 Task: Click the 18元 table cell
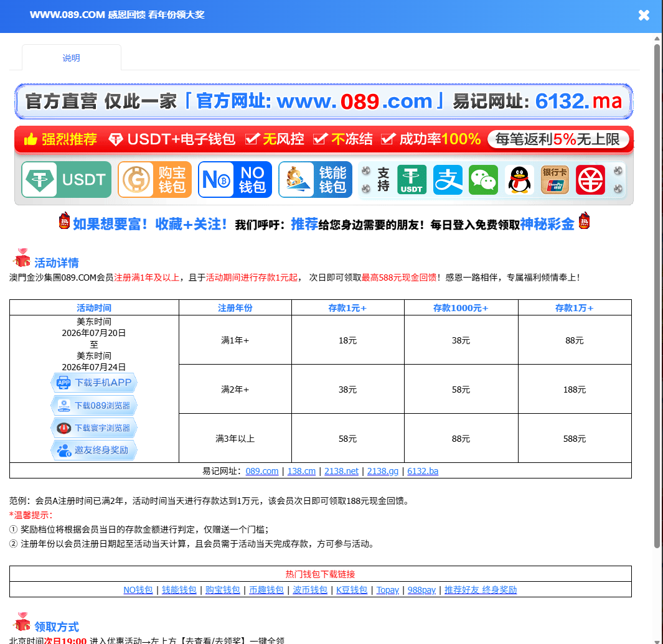(x=347, y=340)
